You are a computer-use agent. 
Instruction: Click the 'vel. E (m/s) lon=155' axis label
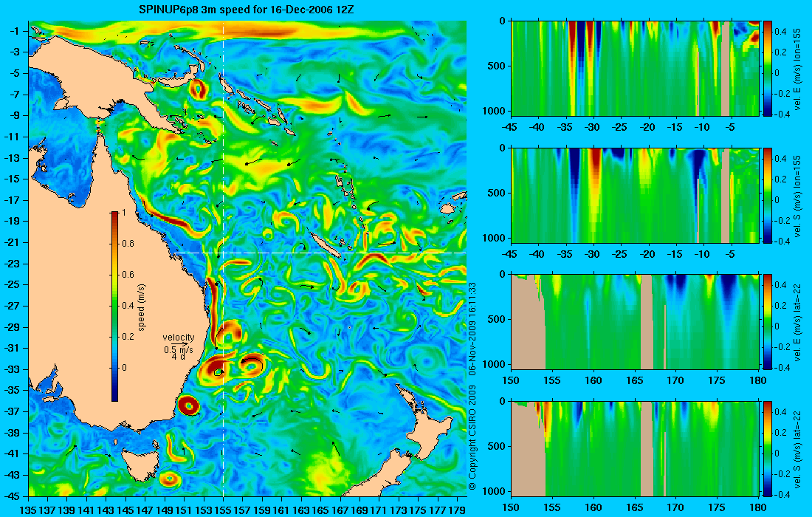coord(797,69)
